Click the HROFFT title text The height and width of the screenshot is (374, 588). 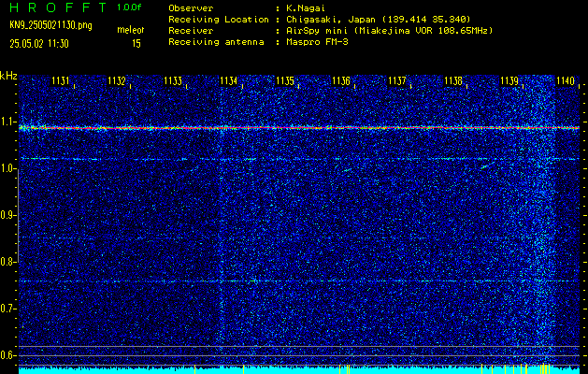pos(58,7)
